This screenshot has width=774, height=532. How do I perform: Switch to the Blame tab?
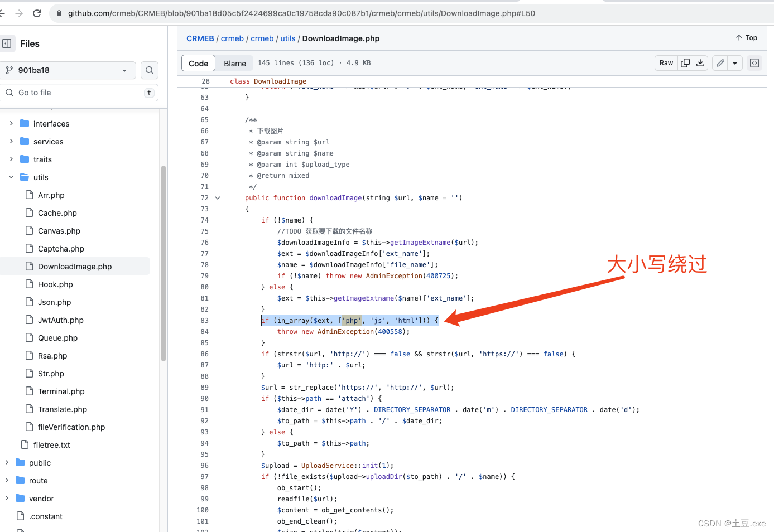pos(235,64)
